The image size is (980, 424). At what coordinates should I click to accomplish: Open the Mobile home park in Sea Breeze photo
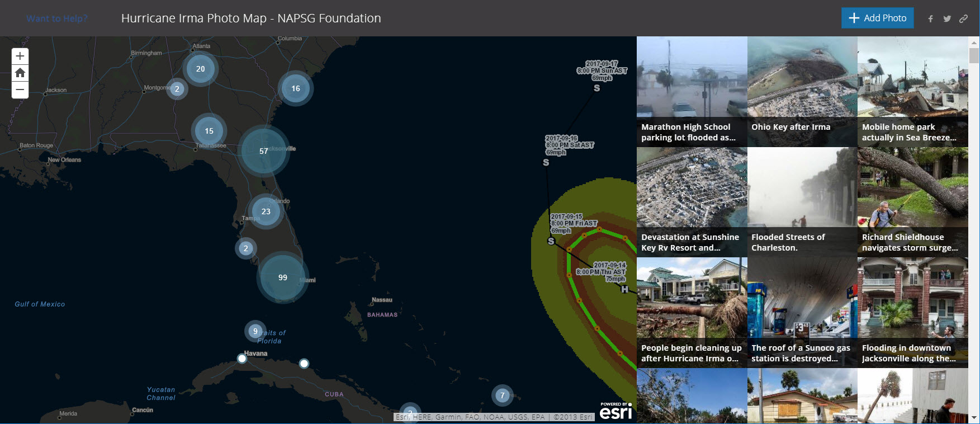(x=913, y=92)
